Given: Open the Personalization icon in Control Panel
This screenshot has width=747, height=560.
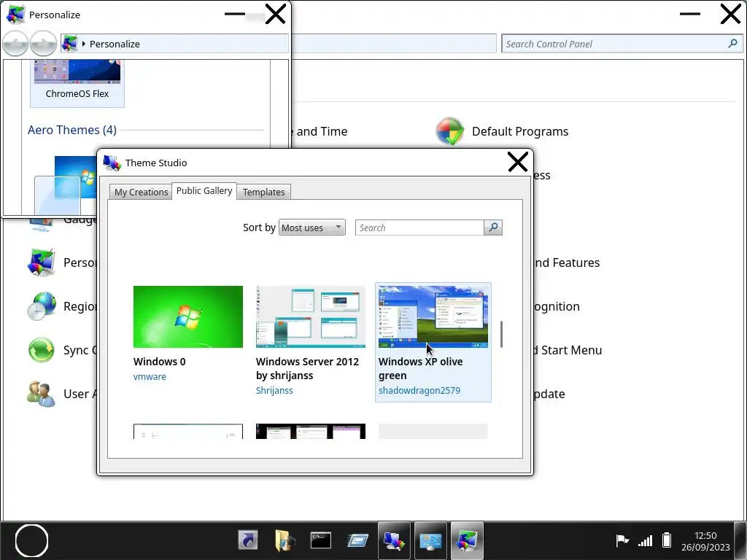Looking at the screenshot, I should pos(42,262).
